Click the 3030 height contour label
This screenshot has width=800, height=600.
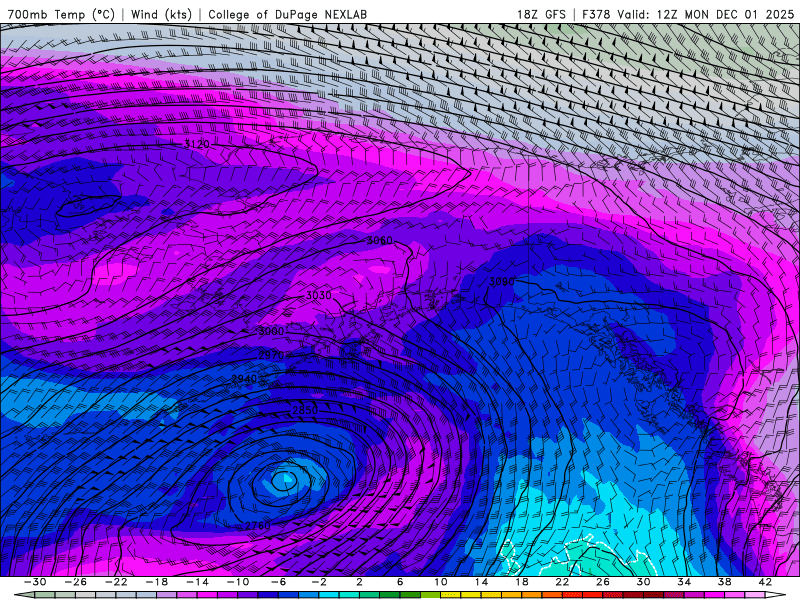click(x=318, y=295)
